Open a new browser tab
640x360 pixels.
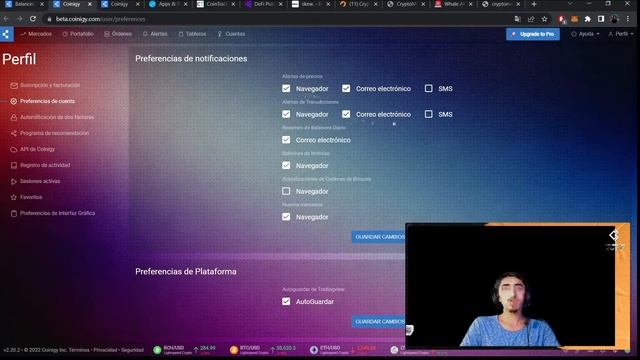click(534, 4)
